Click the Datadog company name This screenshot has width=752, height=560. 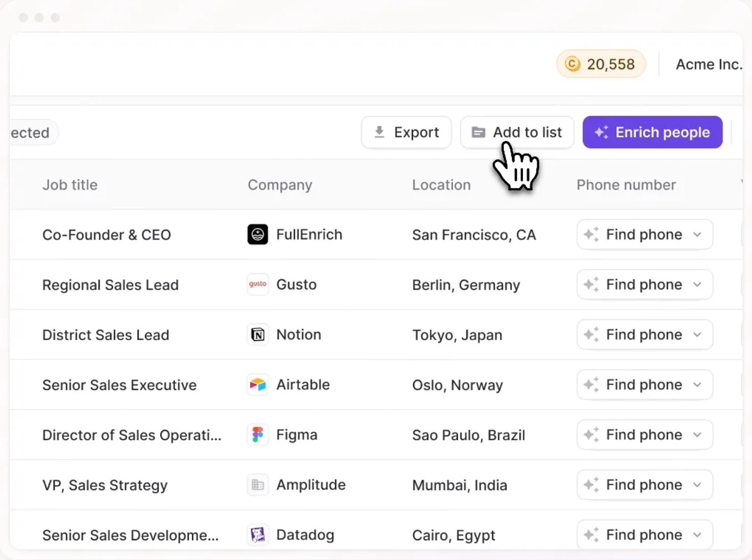click(305, 535)
